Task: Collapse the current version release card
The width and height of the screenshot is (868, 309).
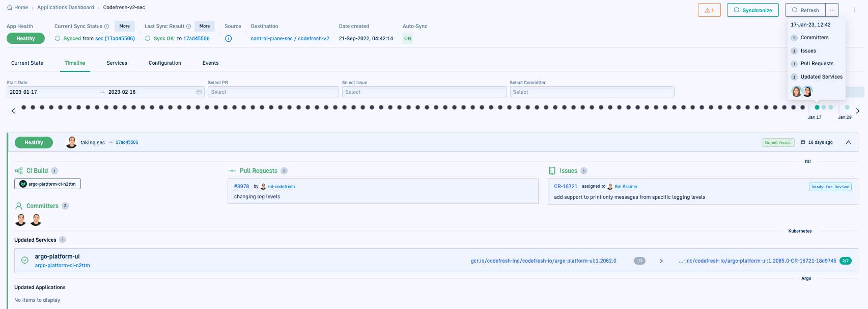Action: pos(849,142)
